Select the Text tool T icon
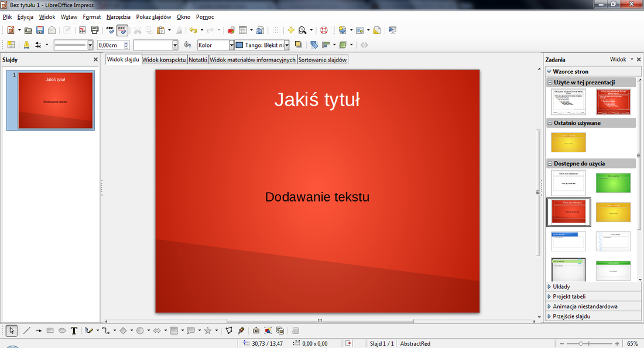 [x=74, y=330]
